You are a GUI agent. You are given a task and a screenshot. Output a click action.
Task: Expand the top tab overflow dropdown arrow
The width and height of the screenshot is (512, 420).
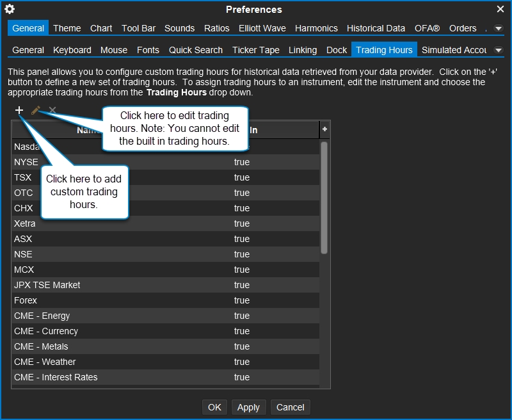[499, 28]
